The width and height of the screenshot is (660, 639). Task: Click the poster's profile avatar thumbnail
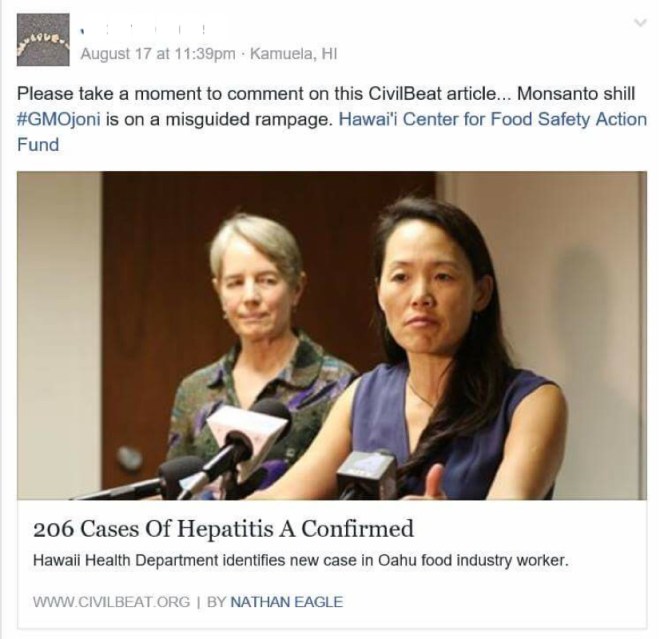point(43,40)
